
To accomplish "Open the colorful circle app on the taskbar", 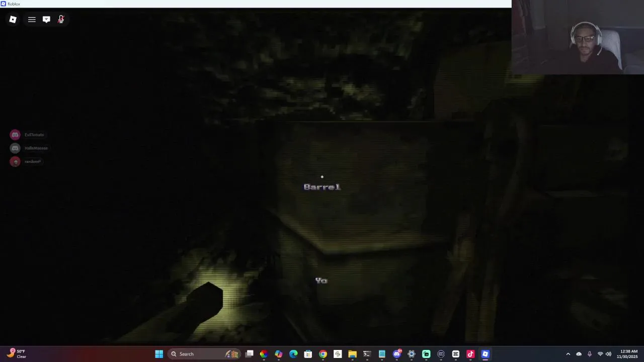I will click(x=264, y=354).
